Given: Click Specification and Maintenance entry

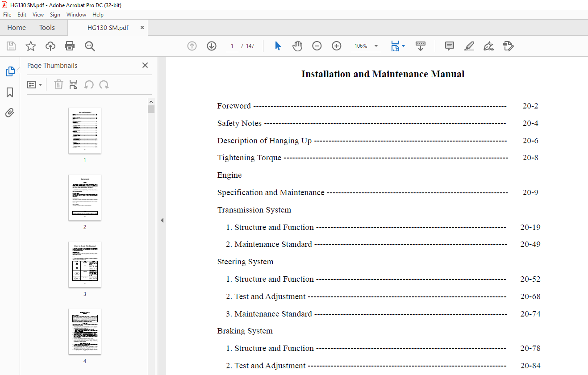Looking at the screenshot, I should [x=271, y=192].
